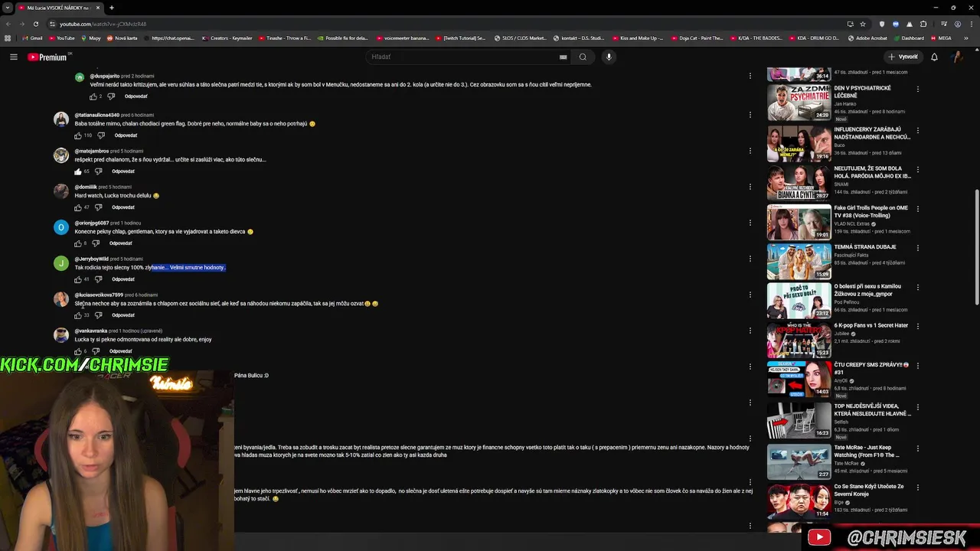The height and width of the screenshot is (551, 980).
Task: Click the Vytvoriť create button
Action: (x=902, y=57)
